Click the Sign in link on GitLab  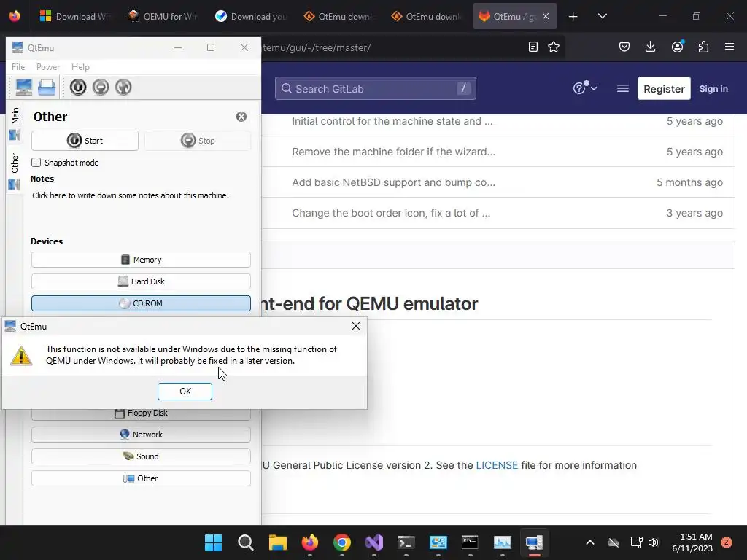pos(713,89)
